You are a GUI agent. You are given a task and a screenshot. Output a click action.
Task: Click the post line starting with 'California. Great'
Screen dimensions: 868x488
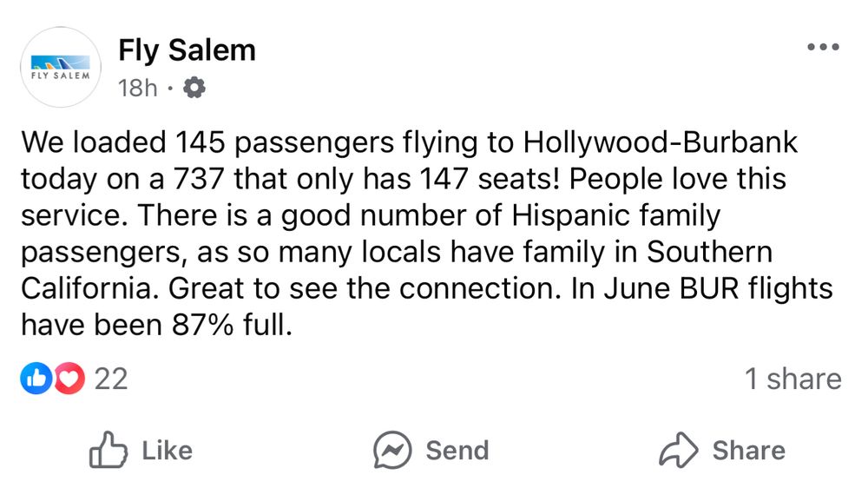(427, 288)
